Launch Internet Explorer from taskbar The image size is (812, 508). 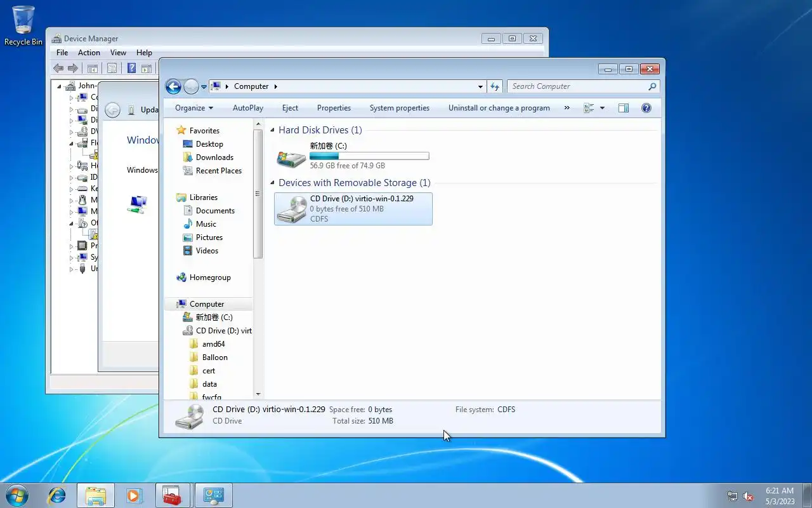tap(57, 495)
